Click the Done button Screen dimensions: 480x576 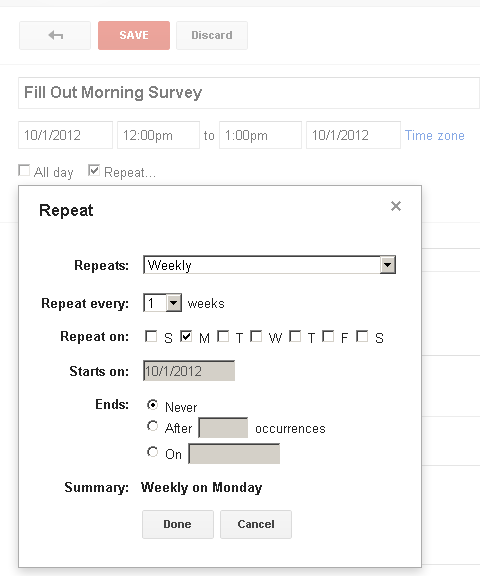[178, 524]
